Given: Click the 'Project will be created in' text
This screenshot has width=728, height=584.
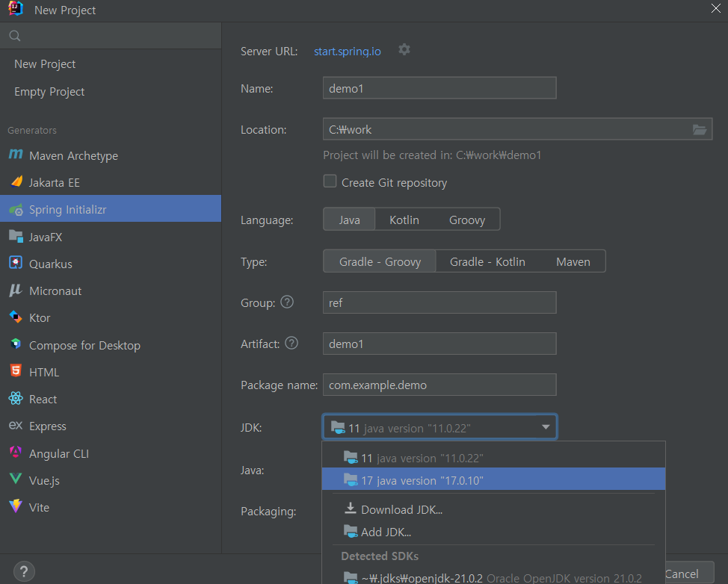Looking at the screenshot, I should [432, 155].
